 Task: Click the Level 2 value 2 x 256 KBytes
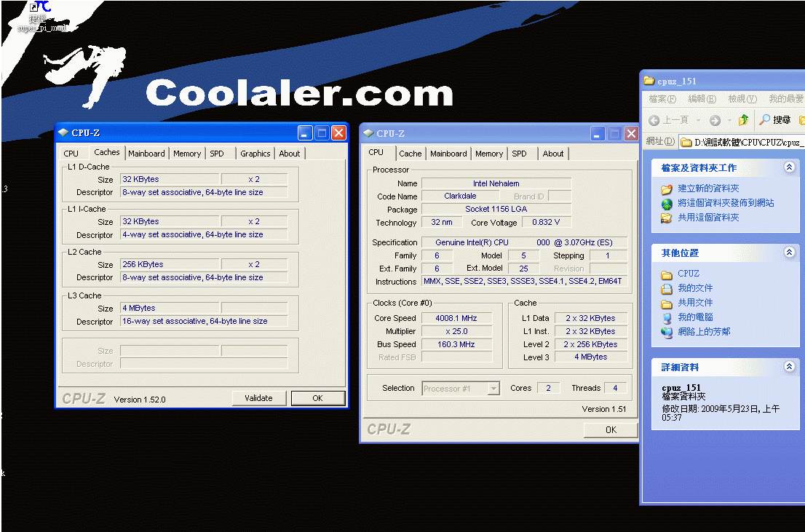click(590, 344)
